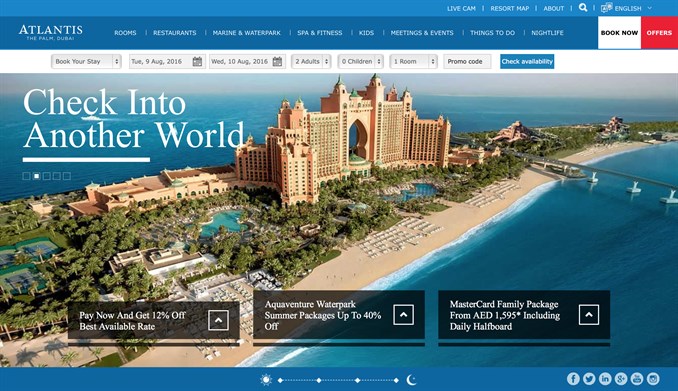Viewport: 678px width, 391px height.
Task: Open the search magnifier icon
Action: [x=583, y=8]
